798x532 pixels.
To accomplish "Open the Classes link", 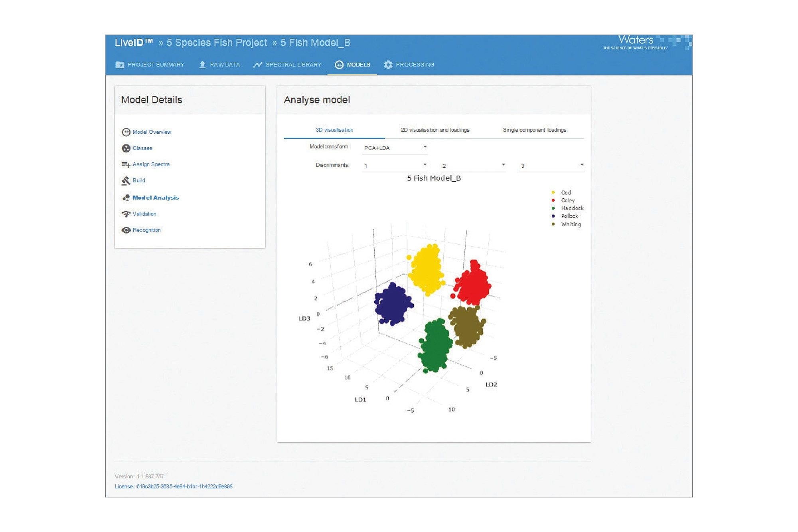I will pyautogui.click(x=142, y=148).
